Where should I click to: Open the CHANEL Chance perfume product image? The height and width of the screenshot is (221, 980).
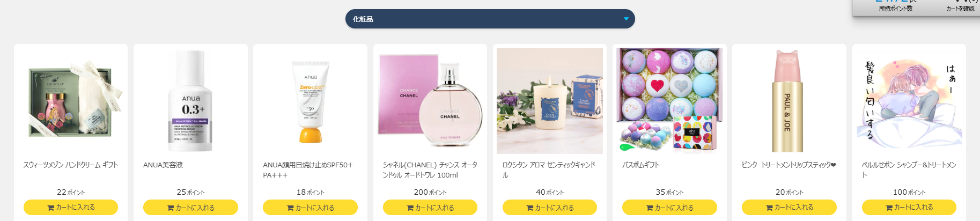pyautogui.click(x=430, y=101)
